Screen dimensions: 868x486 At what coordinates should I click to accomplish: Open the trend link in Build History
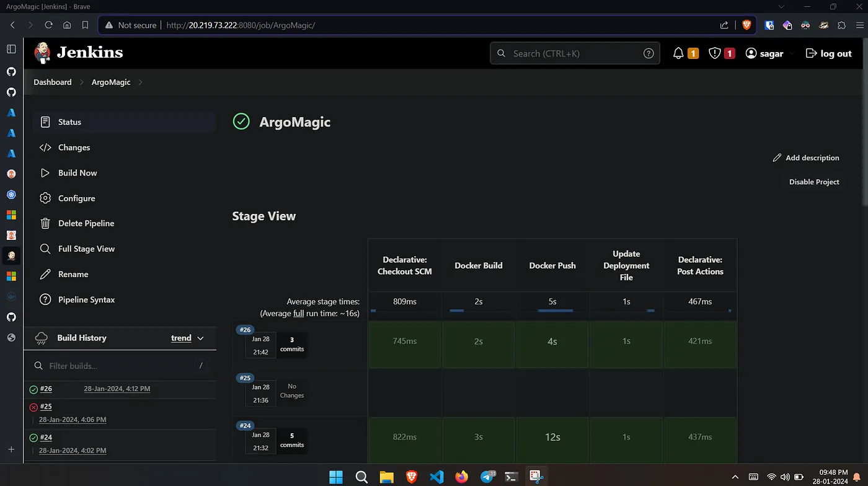click(181, 338)
